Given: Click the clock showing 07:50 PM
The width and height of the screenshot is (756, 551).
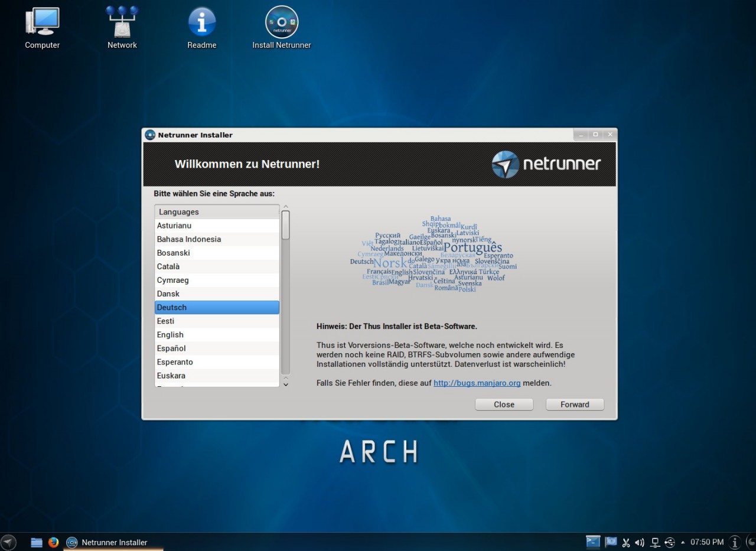Looking at the screenshot, I should click(706, 542).
